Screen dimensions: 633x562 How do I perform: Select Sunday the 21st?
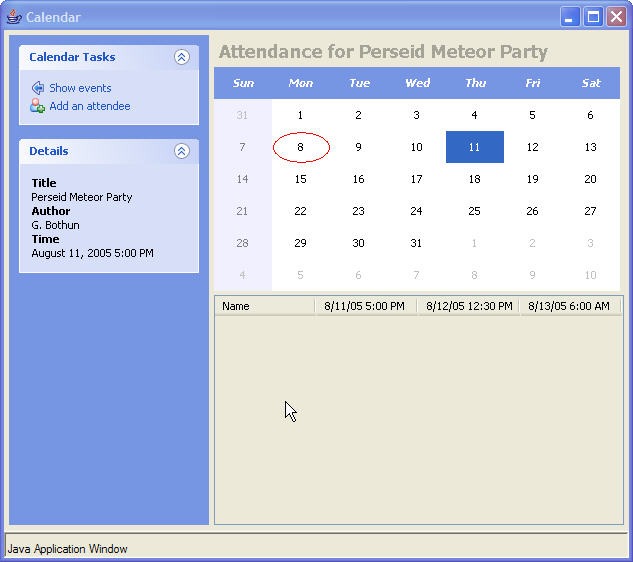[x=243, y=211]
